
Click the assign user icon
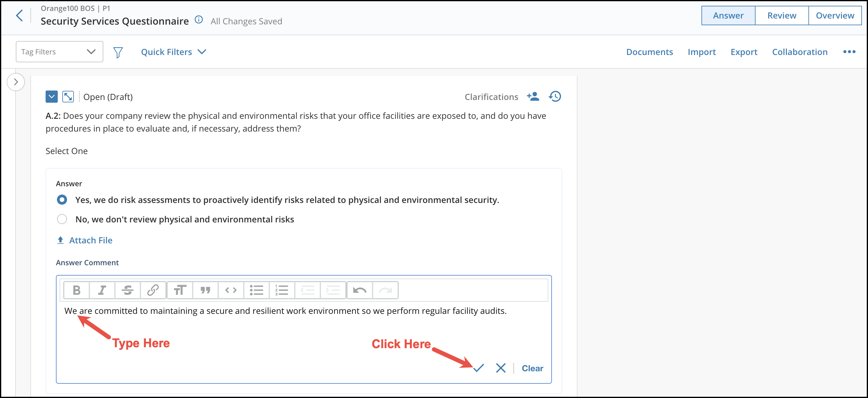tap(533, 97)
